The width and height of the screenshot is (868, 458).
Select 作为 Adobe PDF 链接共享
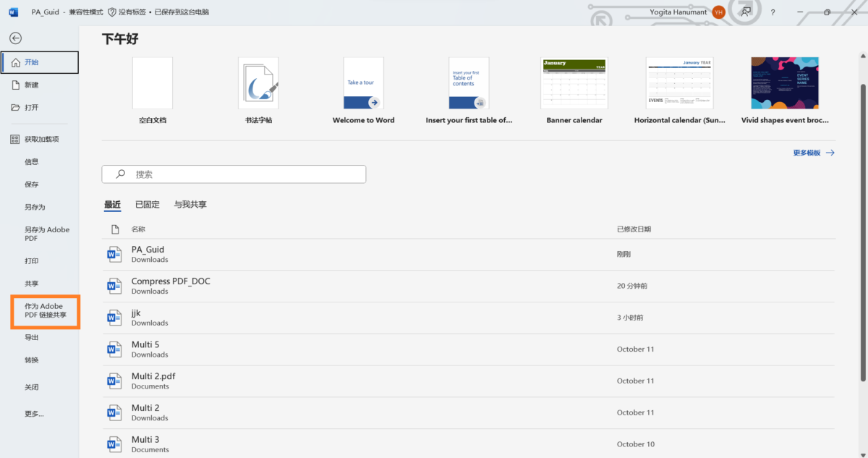click(46, 310)
